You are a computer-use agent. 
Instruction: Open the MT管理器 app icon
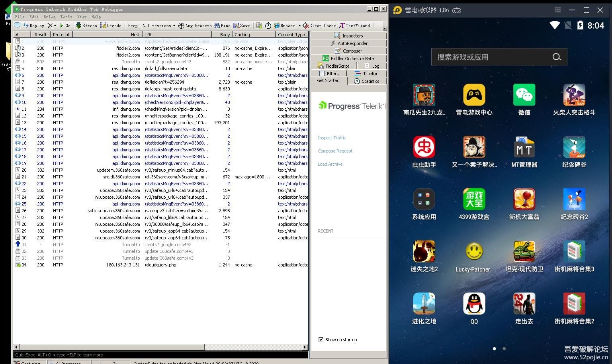[524, 147]
